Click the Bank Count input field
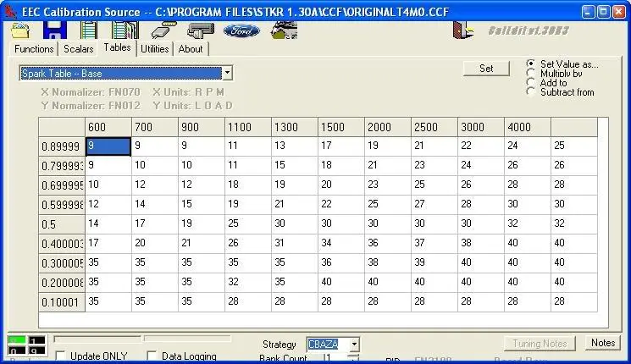This screenshot has height=364, width=631. click(x=335, y=357)
